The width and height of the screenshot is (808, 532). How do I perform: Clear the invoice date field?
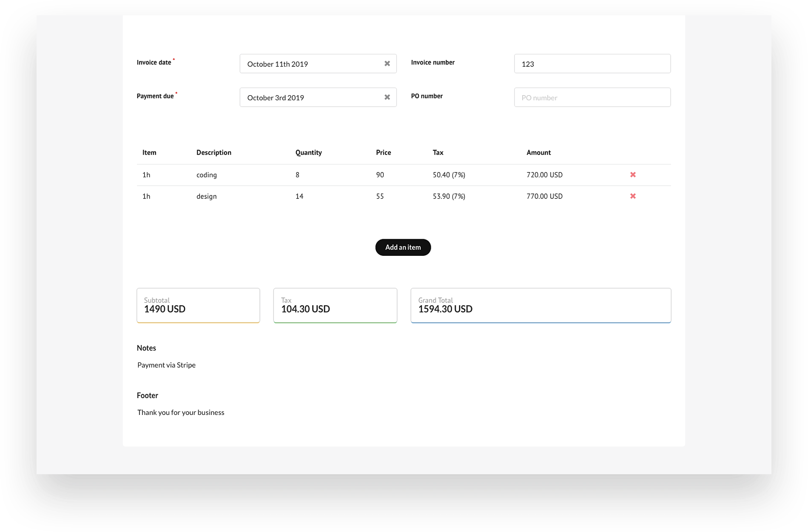387,63
